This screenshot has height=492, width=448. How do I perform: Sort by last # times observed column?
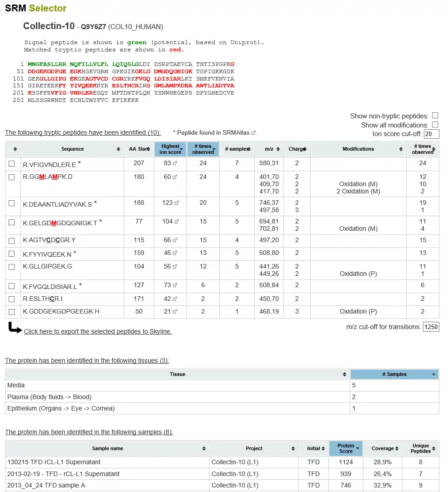click(423, 149)
